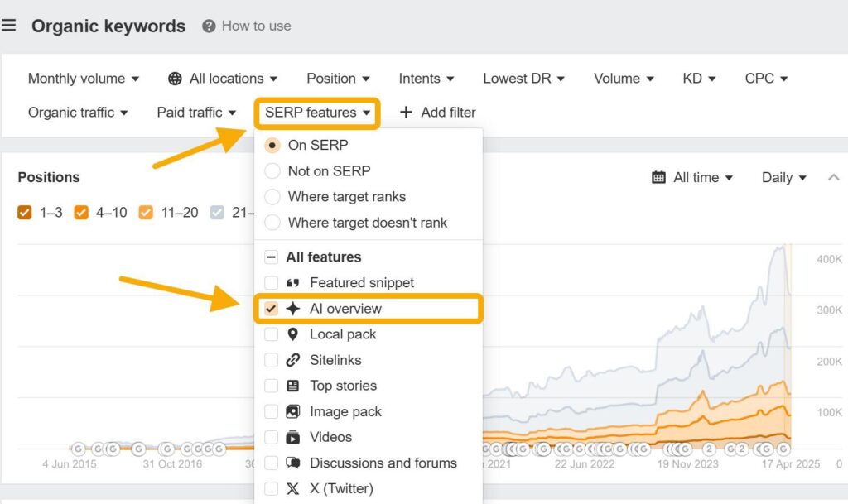848x504 pixels.
Task: Collapse the Positions chart panel
Action: [834, 177]
